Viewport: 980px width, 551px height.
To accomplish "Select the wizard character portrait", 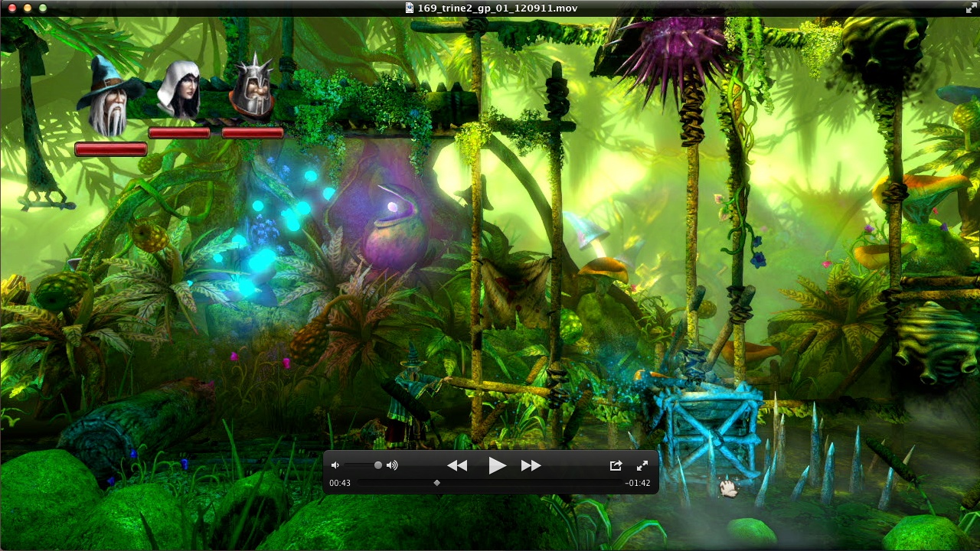I will pos(109,98).
